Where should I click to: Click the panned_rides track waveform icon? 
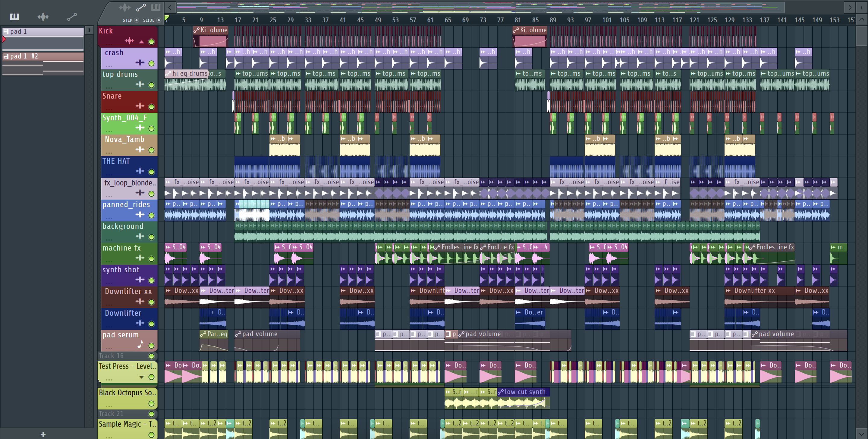(x=140, y=214)
